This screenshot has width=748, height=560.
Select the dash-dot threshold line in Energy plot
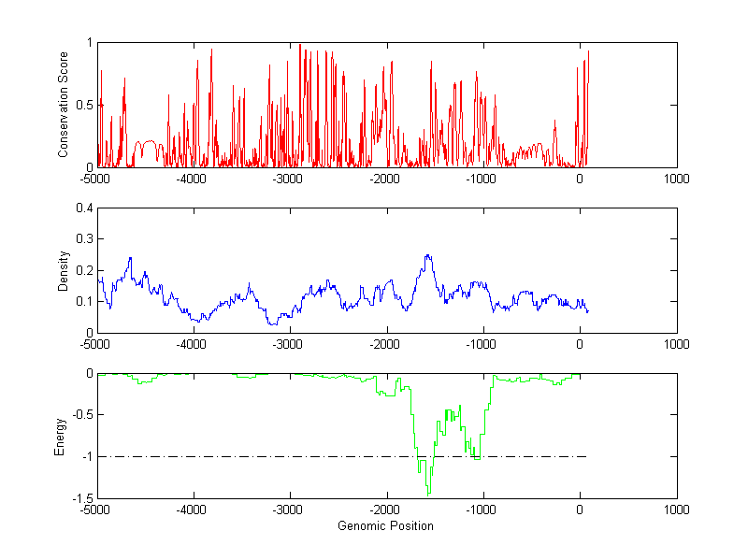pyautogui.click(x=280, y=456)
